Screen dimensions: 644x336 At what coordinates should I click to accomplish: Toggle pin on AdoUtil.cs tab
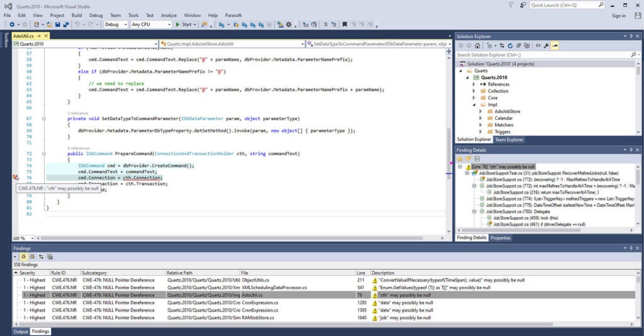click(38, 36)
